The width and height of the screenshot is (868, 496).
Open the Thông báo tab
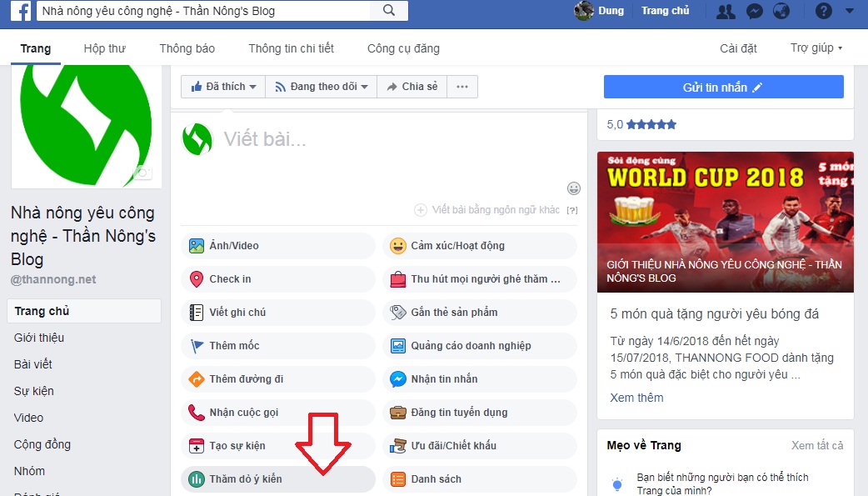[187, 48]
